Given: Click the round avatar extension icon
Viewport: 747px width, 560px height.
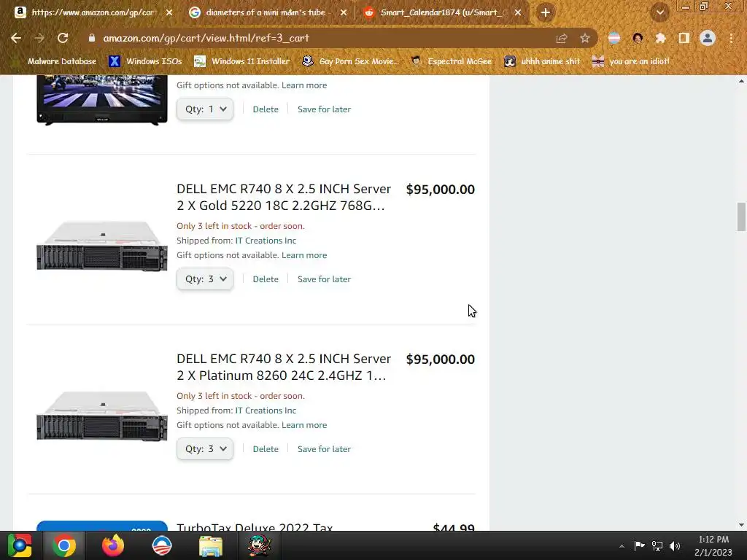Looking at the screenshot, I should (x=638, y=38).
